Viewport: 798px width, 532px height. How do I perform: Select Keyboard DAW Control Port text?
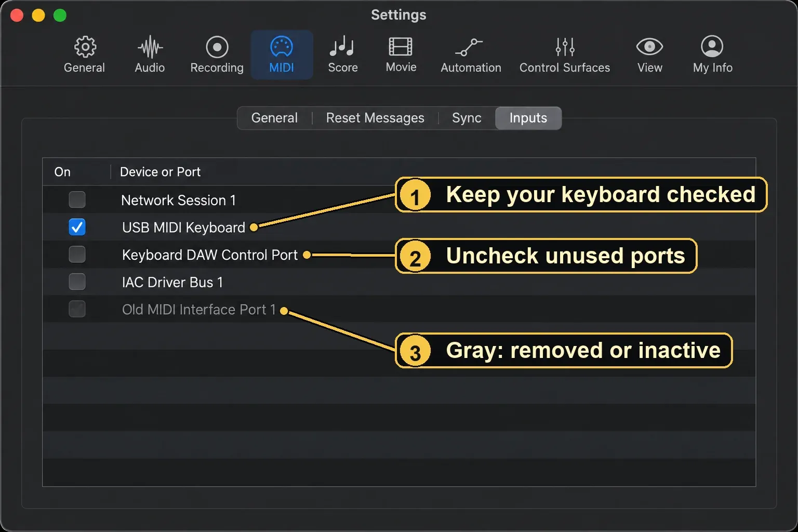210,255
